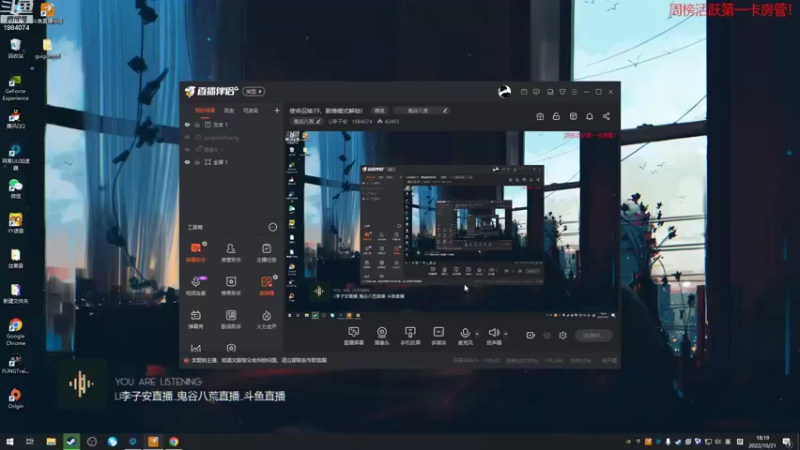Image resolution: width=800 pixels, height=450 pixels.
Task: Add a 多媒体 multimedia source
Action: (x=438, y=336)
